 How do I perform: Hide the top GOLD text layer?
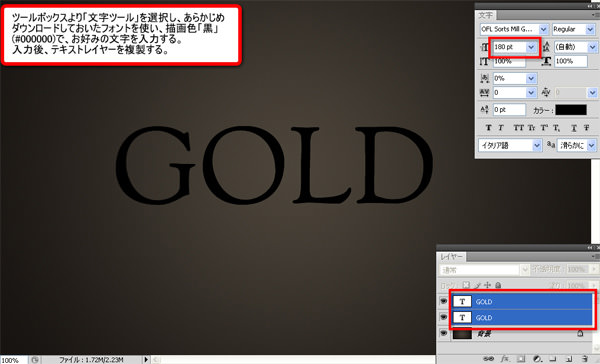coord(443,302)
